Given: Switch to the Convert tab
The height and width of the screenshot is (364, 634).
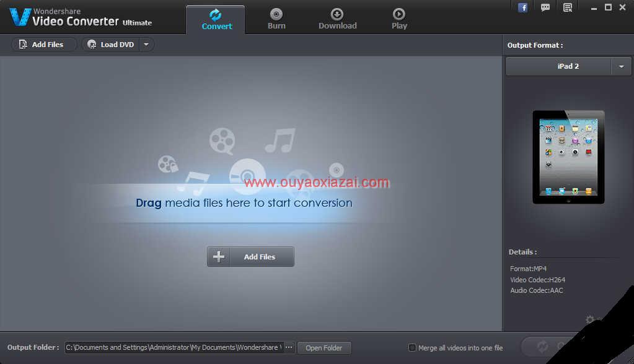Looking at the screenshot, I should tap(216, 20).
